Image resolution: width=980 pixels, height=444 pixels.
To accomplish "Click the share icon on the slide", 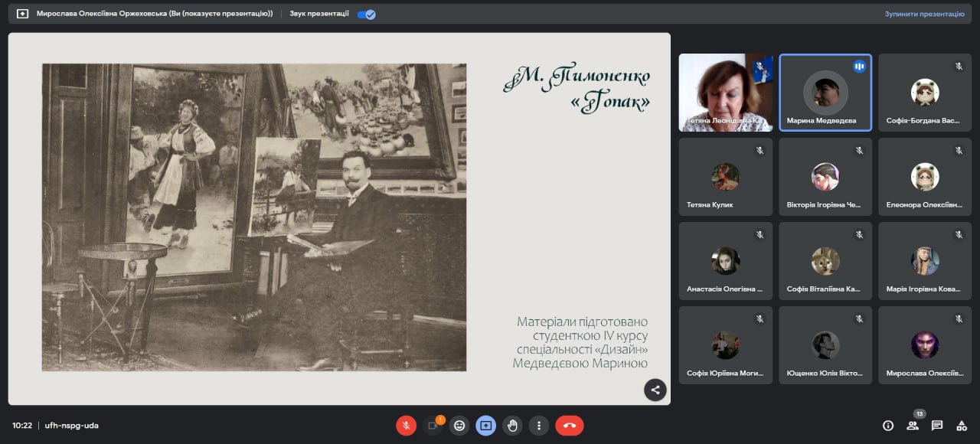I will coord(655,390).
